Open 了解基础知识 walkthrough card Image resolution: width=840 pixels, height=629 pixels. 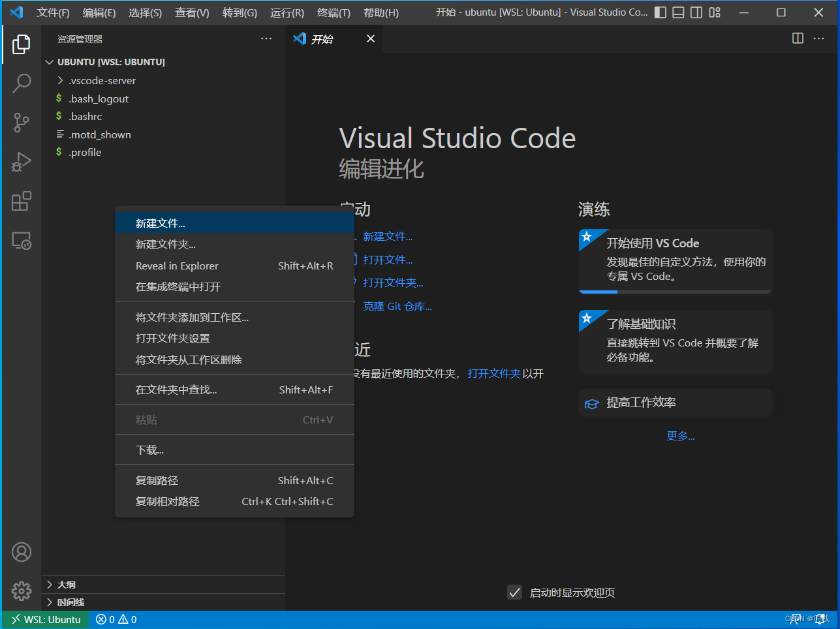click(676, 341)
